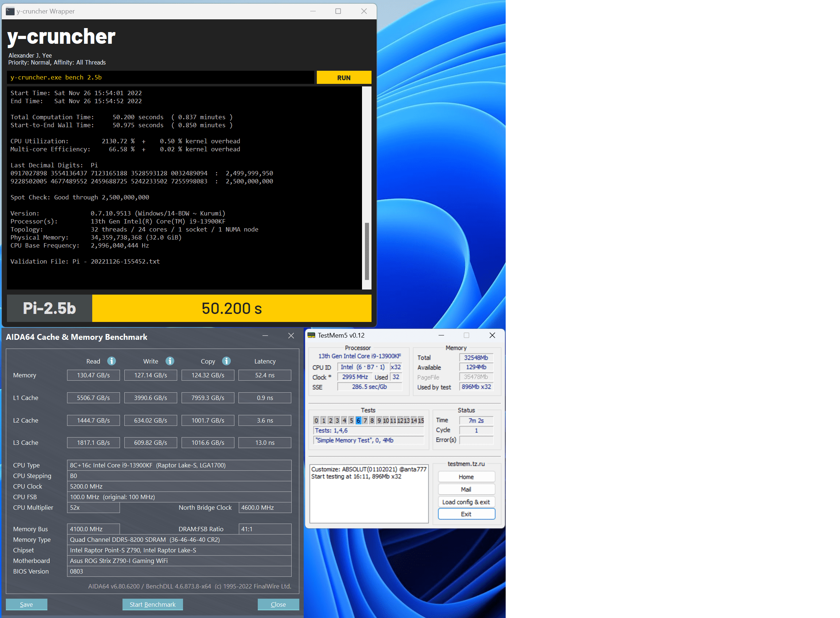The image size is (840, 618).
Task: Click the Tests: 1,4,6 field in TestMem5
Action: (x=369, y=431)
